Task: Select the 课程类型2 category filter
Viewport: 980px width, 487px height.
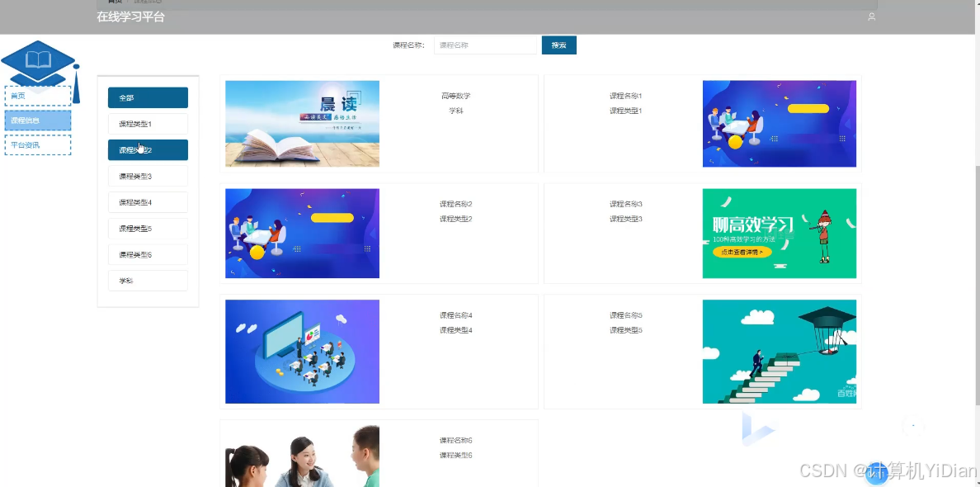Action: 148,150
